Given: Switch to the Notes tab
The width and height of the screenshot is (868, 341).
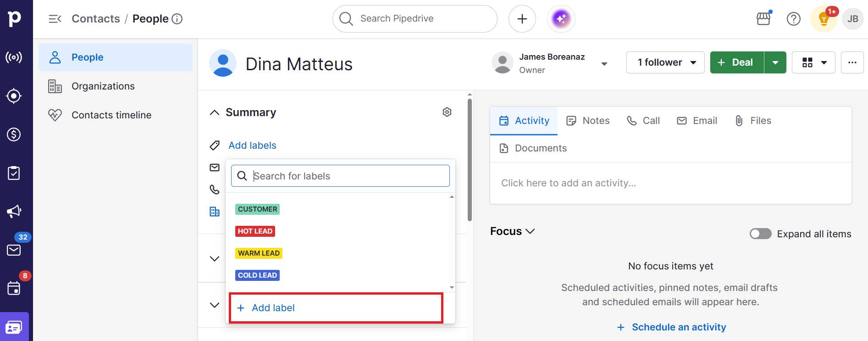Looking at the screenshot, I should 588,121.
